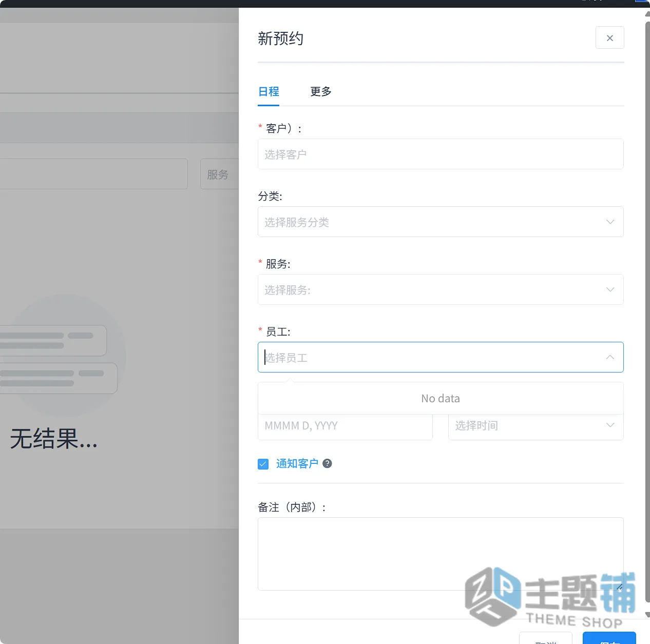Open the 更多 tab
This screenshot has height=644, width=650.
point(321,92)
